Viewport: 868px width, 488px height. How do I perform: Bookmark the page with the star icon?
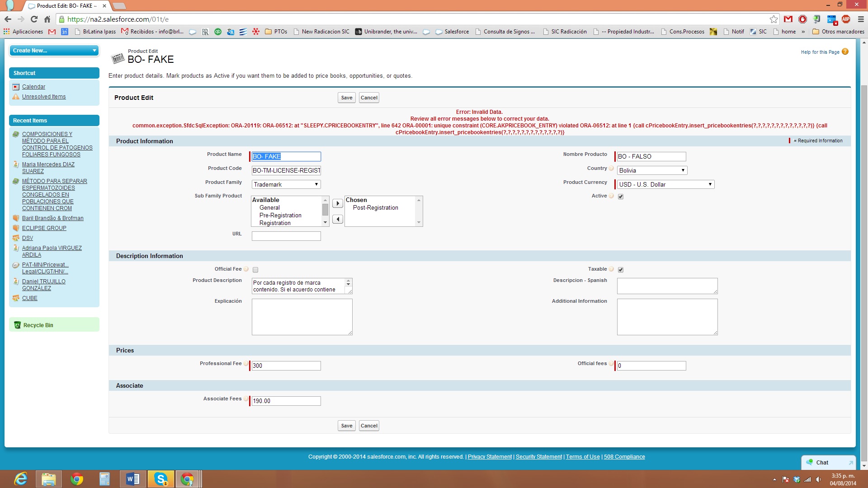[774, 19]
